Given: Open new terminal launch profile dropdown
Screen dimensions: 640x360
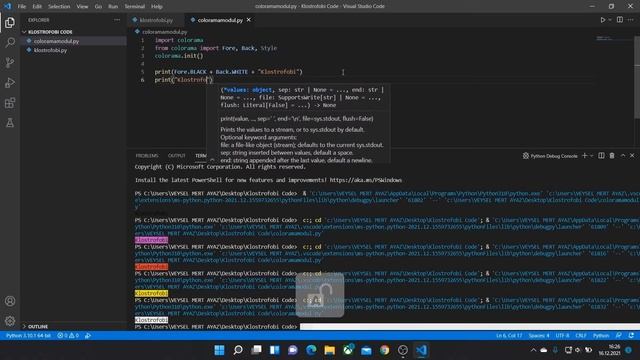Looking at the screenshot, I should (591, 156).
